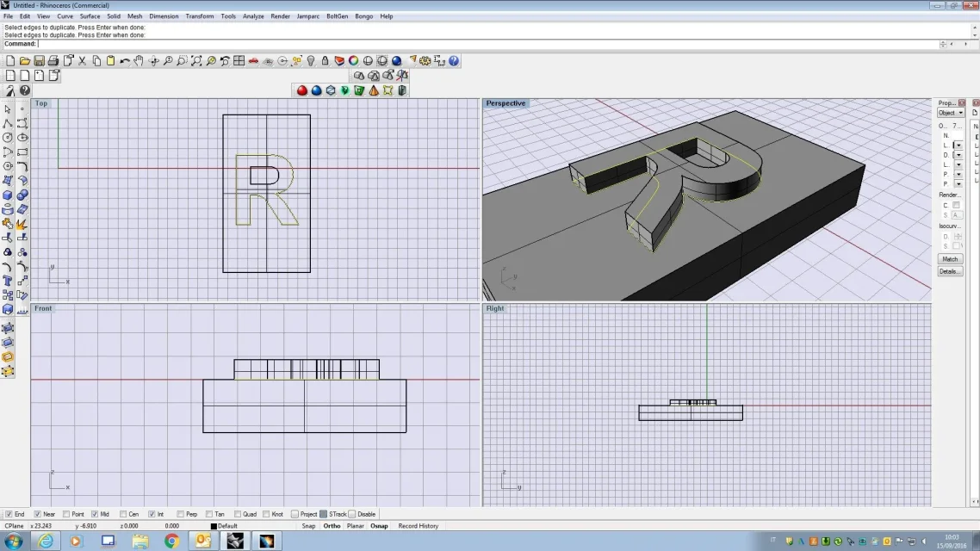Open the Transform menu

coord(200,16)
